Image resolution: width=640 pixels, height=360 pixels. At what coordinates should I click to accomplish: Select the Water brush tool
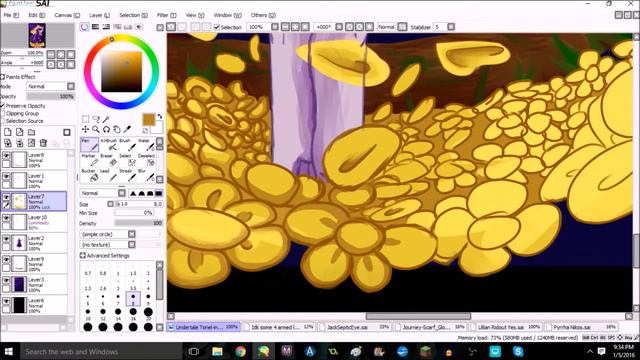tap(146, 145)
